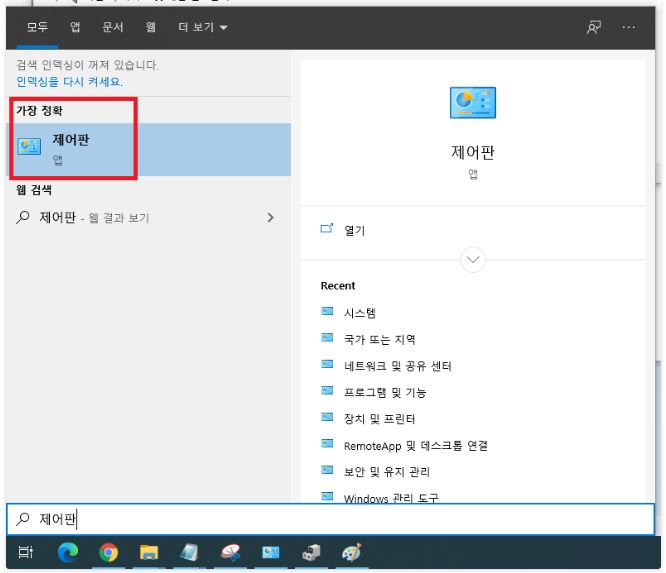Viewport: 666px width, 573px height.
Task: Open recent item 장치 및 프린터
Action: tap(379, 419)
